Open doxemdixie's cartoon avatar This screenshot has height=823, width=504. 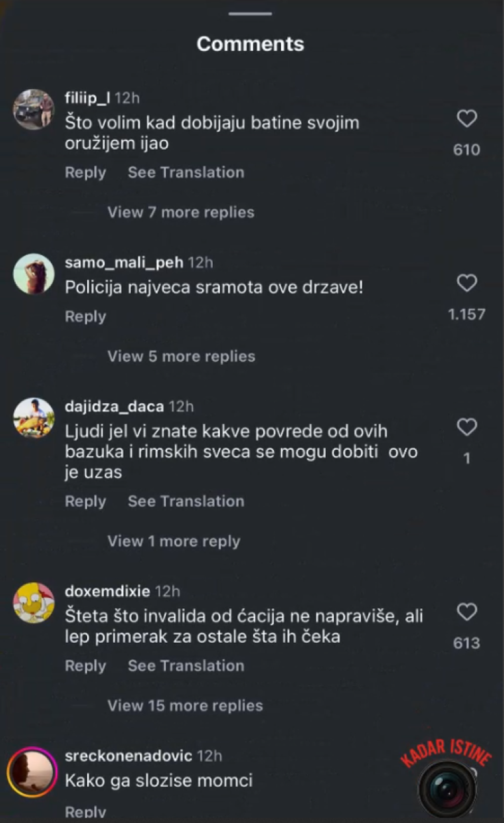click(33, 602)
